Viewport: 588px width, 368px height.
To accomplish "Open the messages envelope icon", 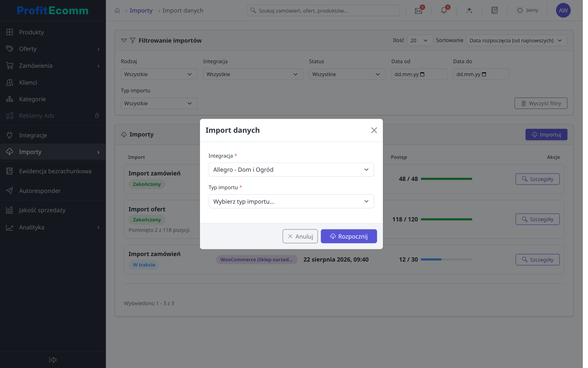I will click(x=418, y=10).
